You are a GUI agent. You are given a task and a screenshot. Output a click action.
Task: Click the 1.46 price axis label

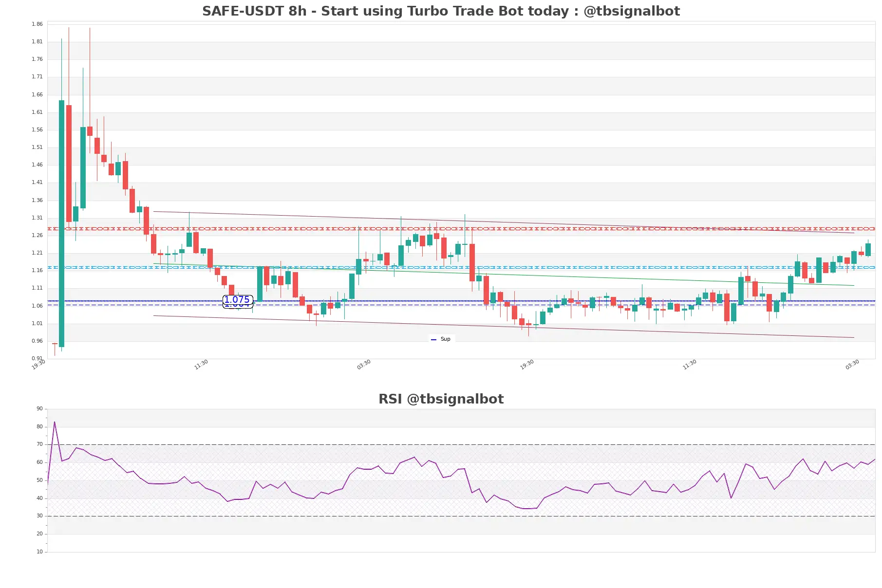[37, 165]
